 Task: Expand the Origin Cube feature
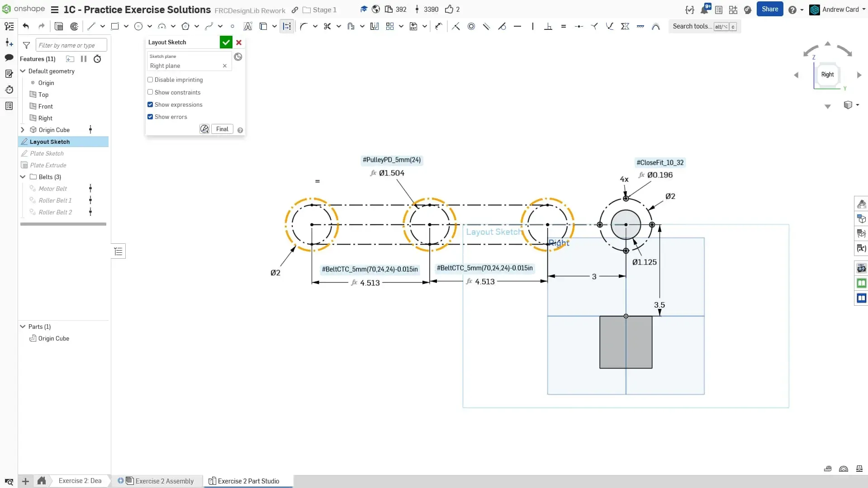23,130
